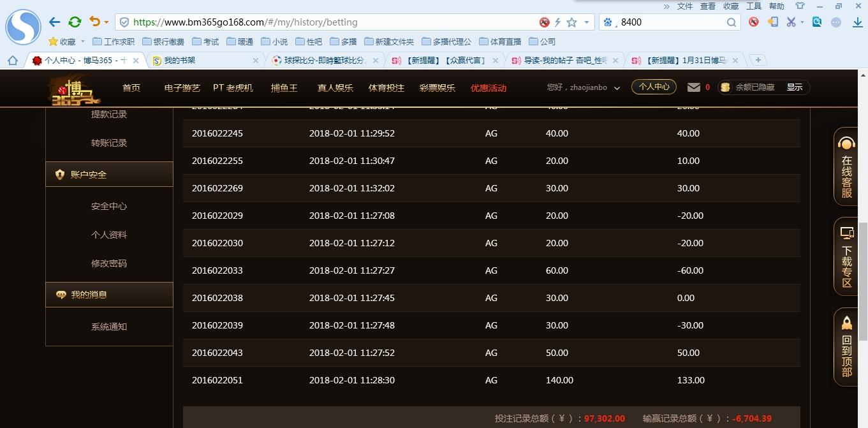The image size is (868, 428).
Task: Toggle the ad-block icon in address bar
Action: 543,22
